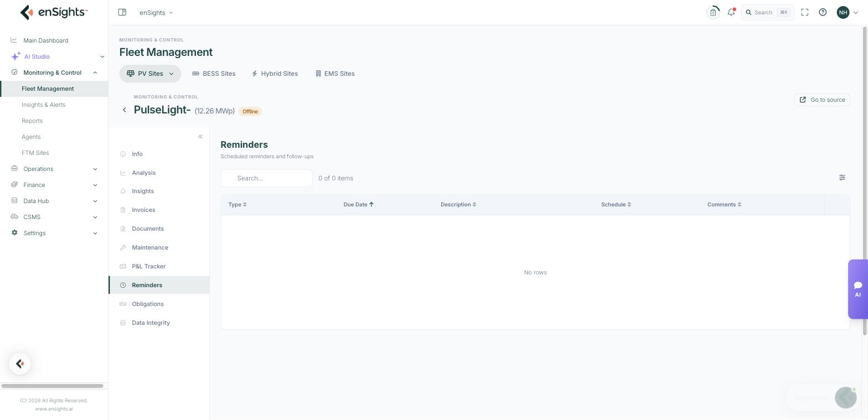
Task: Sort table by Comments column
Action: tap(724, 205)
